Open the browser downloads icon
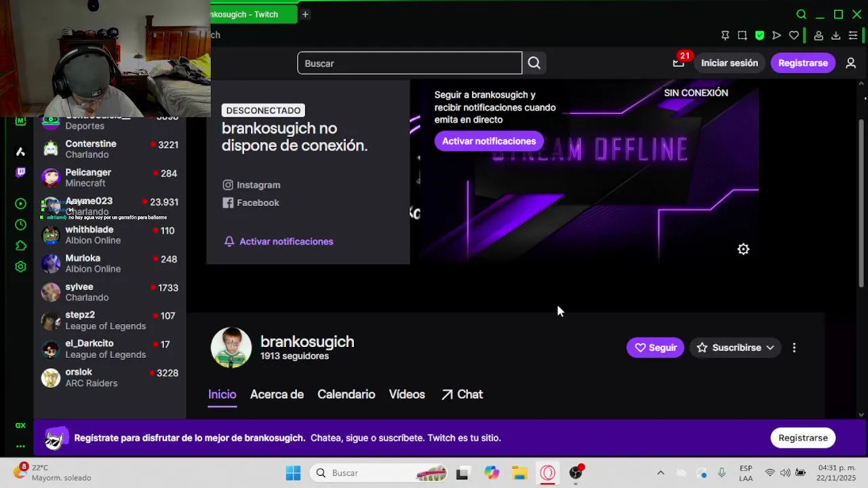868x488 pixels. point(835,35)
